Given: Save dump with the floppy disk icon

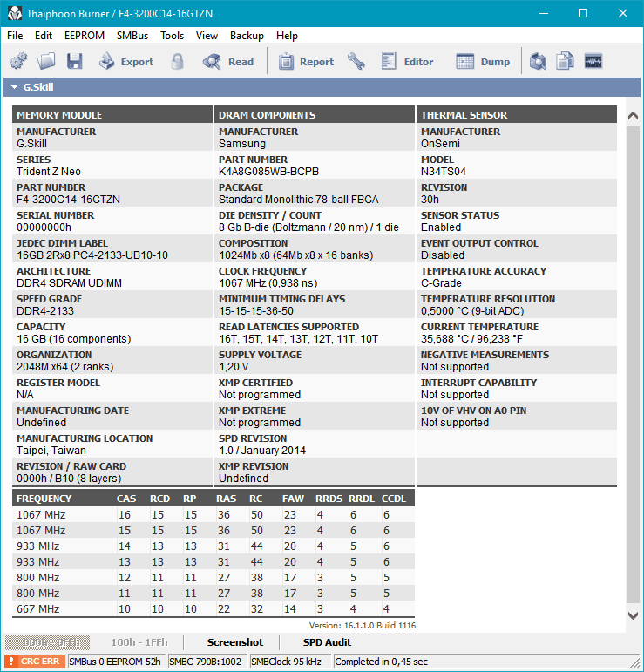Looking at the screenshot, I should [75, 61].
